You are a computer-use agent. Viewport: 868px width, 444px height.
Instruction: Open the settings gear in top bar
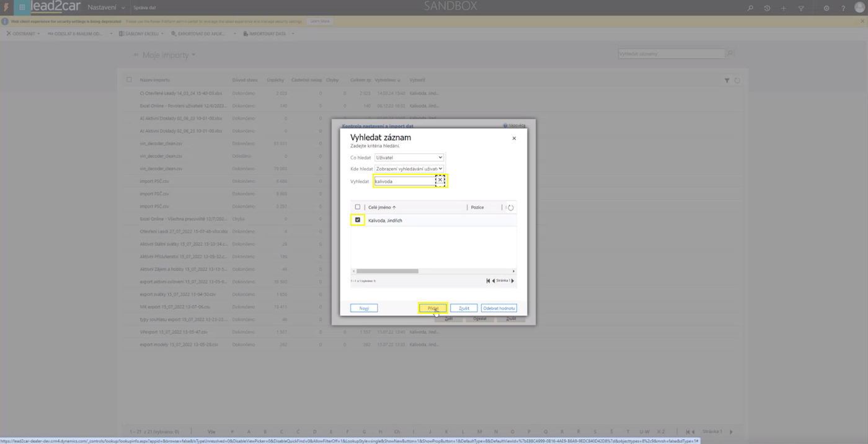click(x=826, y=8)
